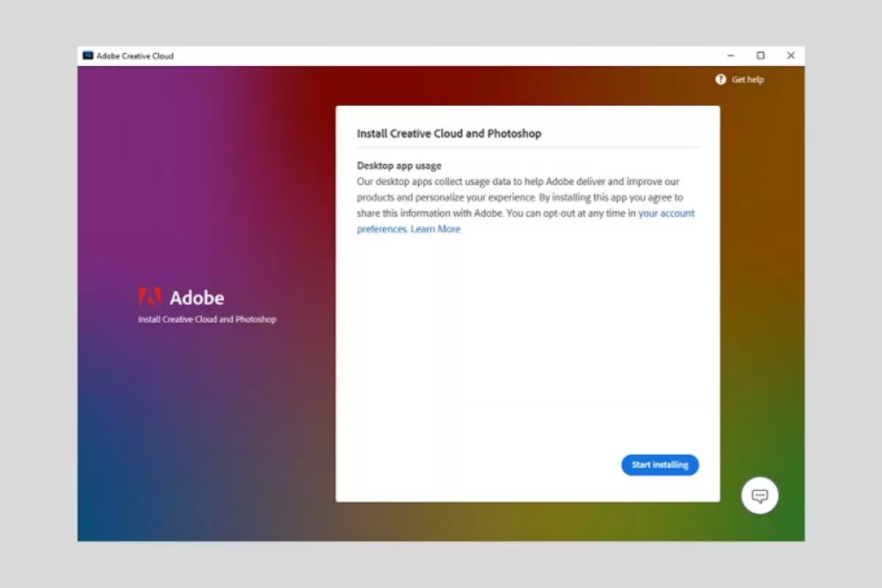Image resolution: width=882 pixels, height=588 pixels.
Task: Click the Start installing button
Action: [x=660, y=465]
